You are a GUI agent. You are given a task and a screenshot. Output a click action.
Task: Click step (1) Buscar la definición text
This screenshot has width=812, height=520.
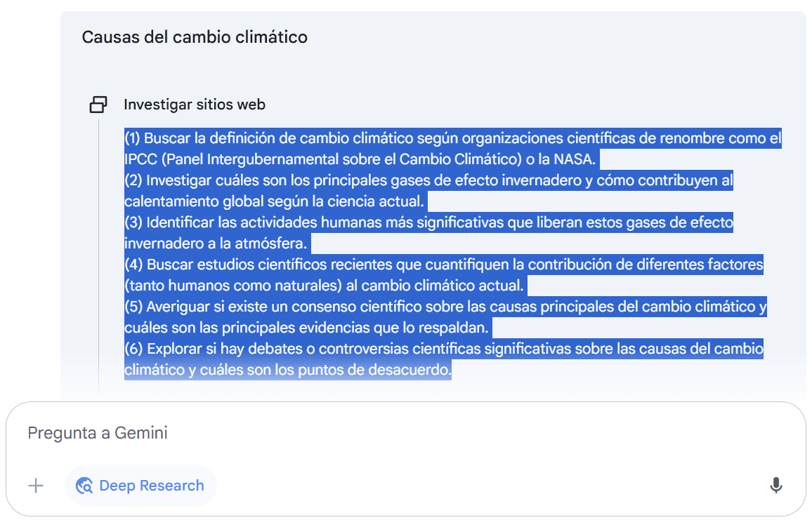452,149
